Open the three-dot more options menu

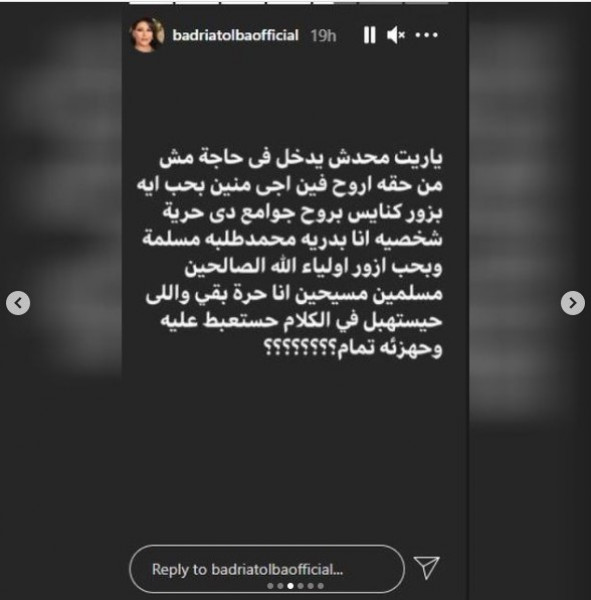click(426, 35)
